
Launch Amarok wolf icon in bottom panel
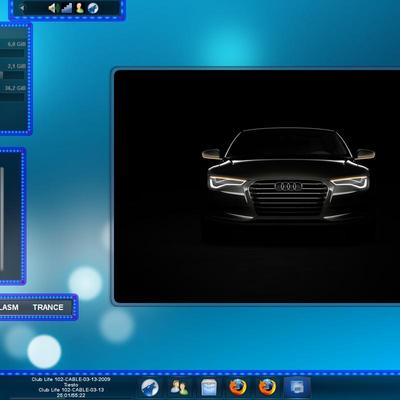pos(150,388)
